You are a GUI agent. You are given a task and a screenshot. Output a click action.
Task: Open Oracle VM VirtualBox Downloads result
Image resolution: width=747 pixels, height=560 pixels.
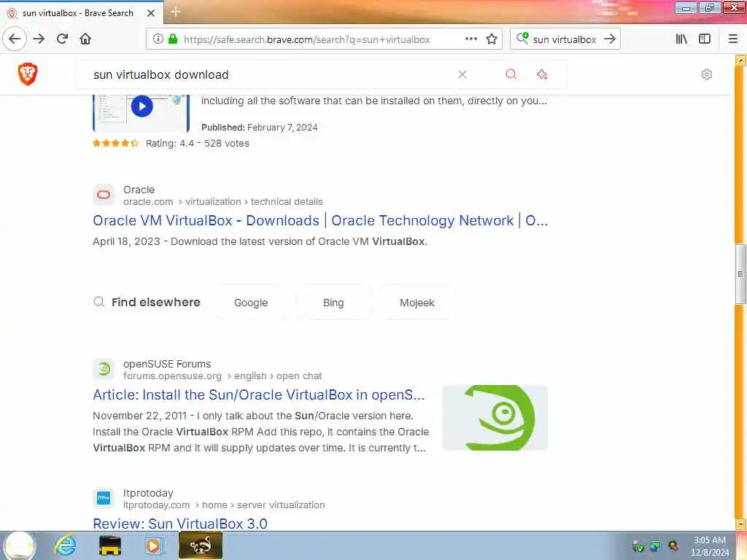[x=320, y=220]
